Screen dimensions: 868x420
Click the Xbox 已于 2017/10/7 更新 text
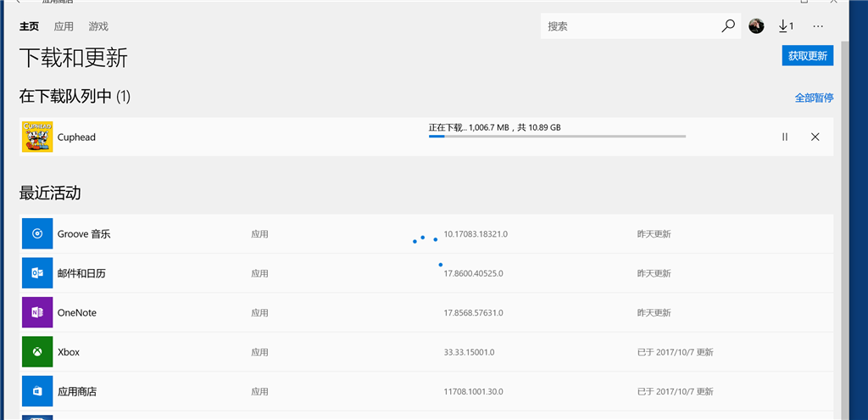(676, 352)
